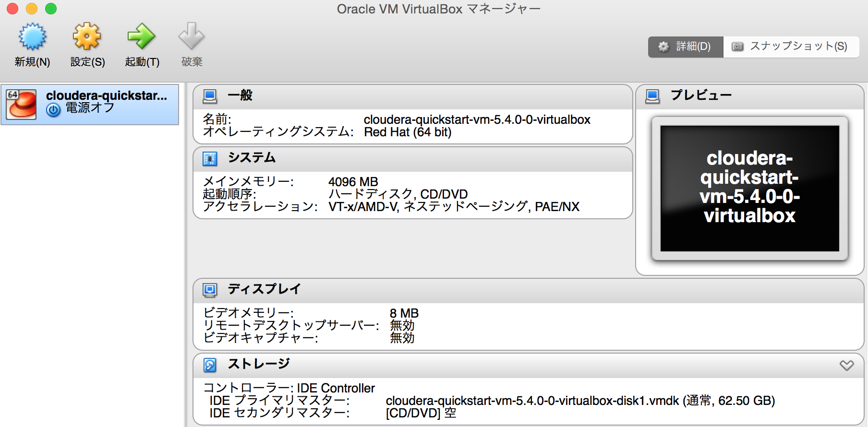Open the ストレージ section header link
Screen dimensions: 868x427
pyautogui.click(x=259, y=364)
